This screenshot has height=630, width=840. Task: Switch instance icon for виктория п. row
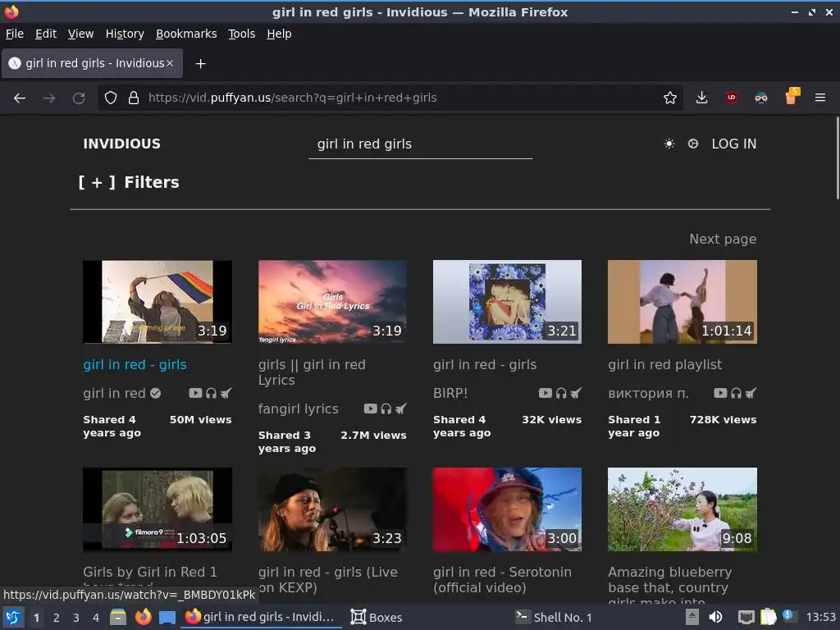tap(751, 393)
